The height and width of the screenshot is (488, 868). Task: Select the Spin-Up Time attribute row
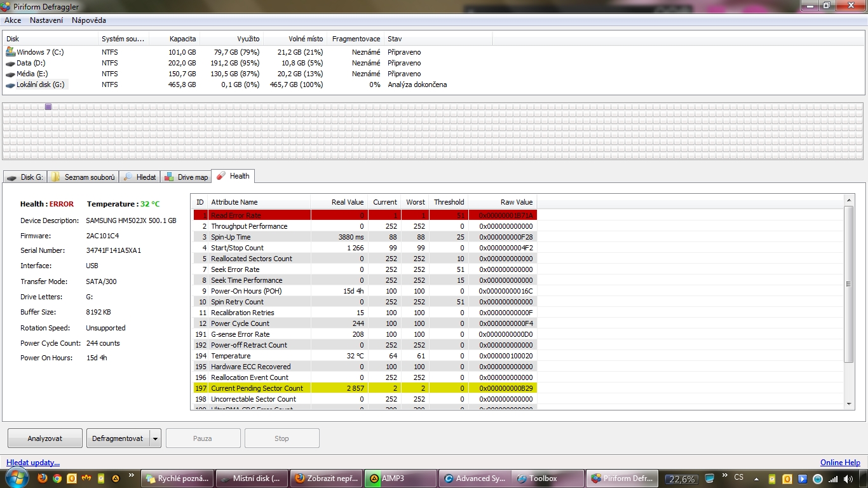pos(365,237)
